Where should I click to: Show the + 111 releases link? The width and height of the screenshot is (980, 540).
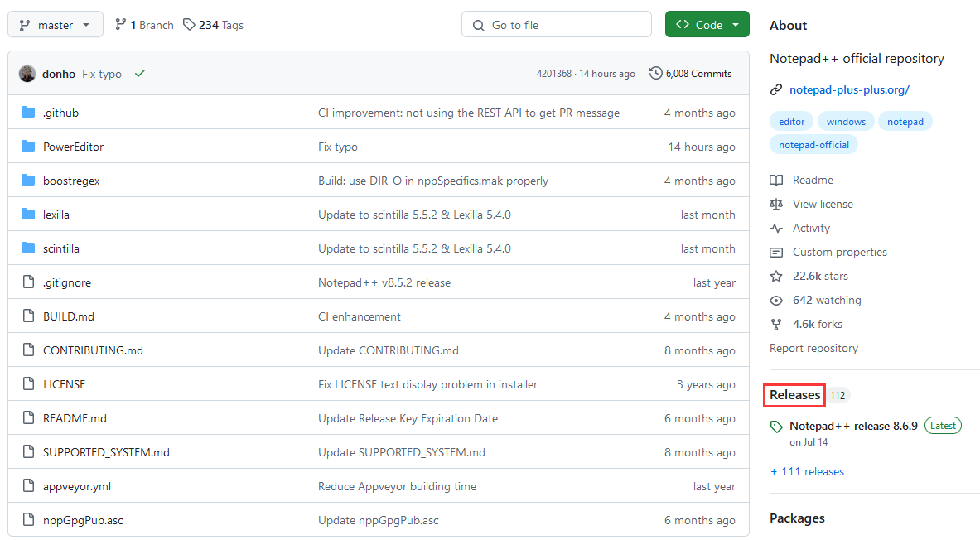coord(807,471)
